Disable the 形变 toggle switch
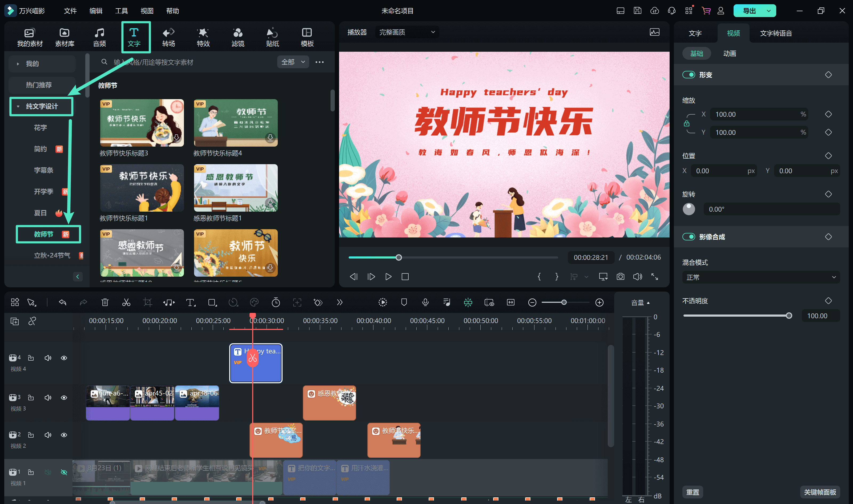This screenshot has width=853, height=504. [x=689, y=74]
